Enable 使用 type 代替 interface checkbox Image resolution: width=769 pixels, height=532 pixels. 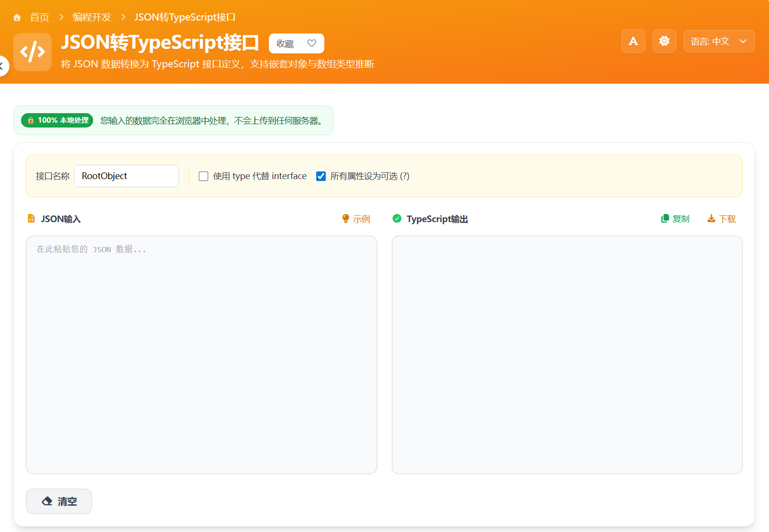(x=203, y=176)
